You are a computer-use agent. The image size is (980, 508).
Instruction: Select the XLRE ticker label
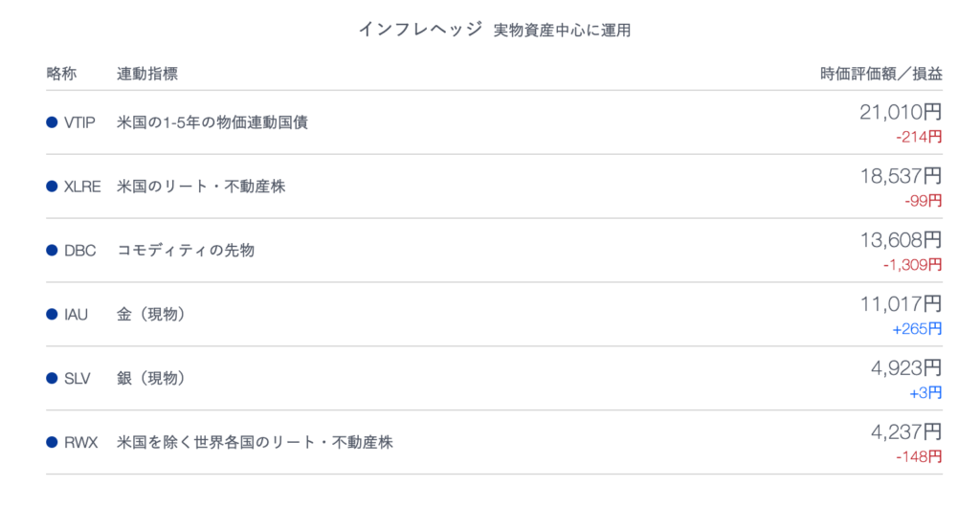pos(82,187)
